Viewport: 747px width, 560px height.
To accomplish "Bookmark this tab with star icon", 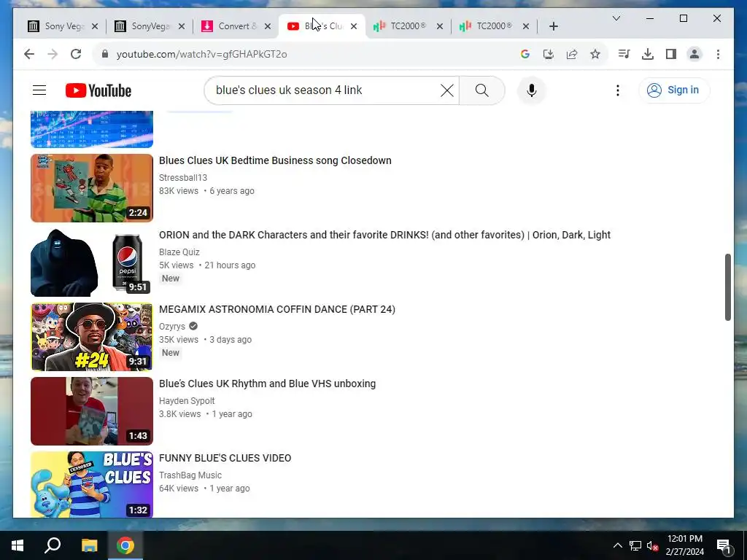I will (x=595, y=54).
